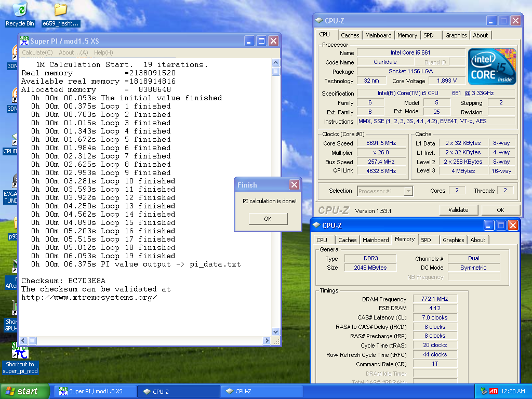Minimize the top CPU-Z window
This screenshot has width=532, height=399.
(x=491, y=21)
